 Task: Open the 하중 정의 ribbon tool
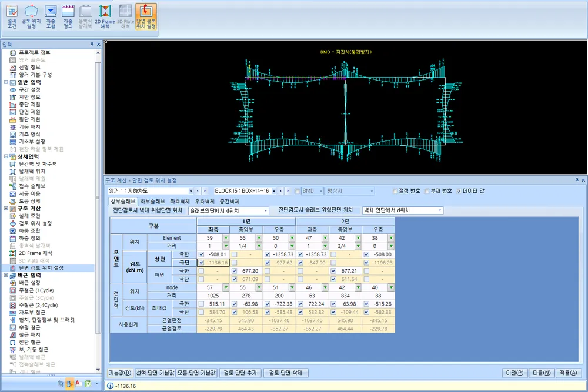point(68,16)
